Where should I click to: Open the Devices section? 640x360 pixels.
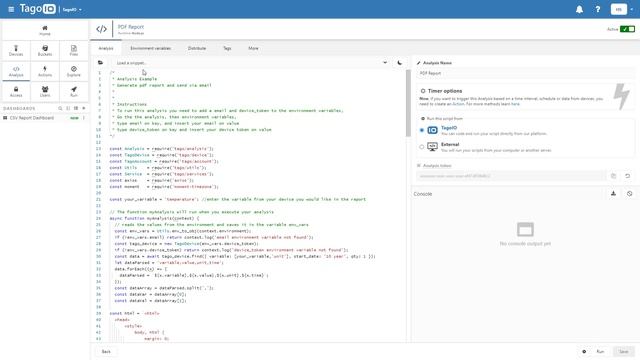coord(16,51)
